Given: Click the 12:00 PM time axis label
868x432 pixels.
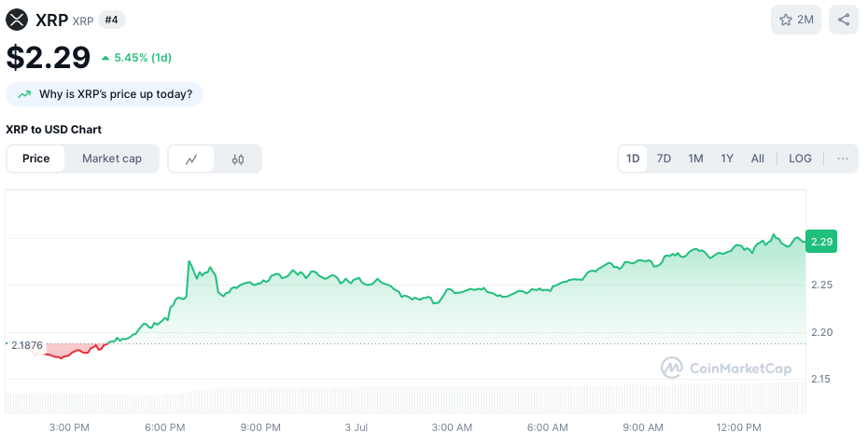Looking at the screenshot, I should point(739,427).
